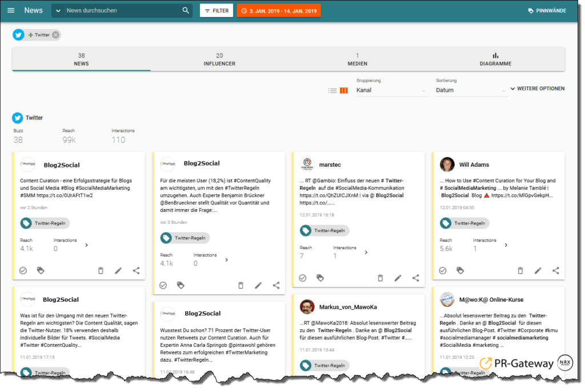Open the Markus_von_MawoKa author name
The image size is (585, 392).
[x=348, y=307]
